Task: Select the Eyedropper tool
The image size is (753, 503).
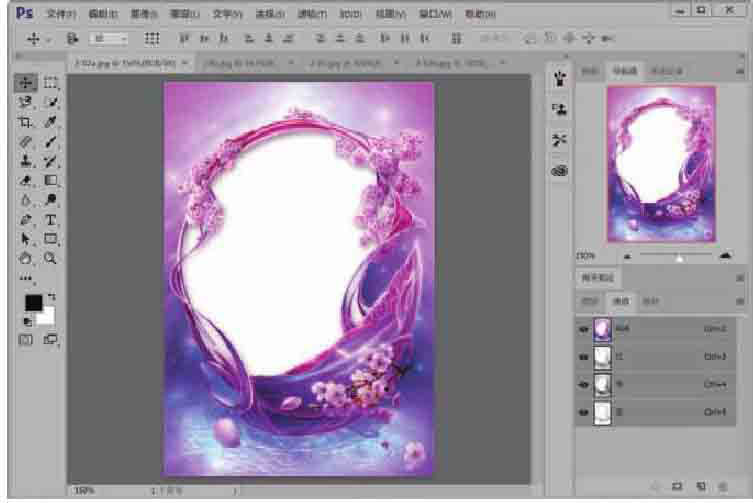Action: pyautogui.click(x=50, y=123)
